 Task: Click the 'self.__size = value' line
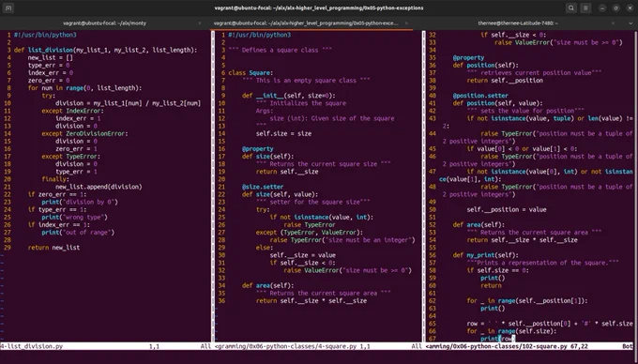(303, 255)
